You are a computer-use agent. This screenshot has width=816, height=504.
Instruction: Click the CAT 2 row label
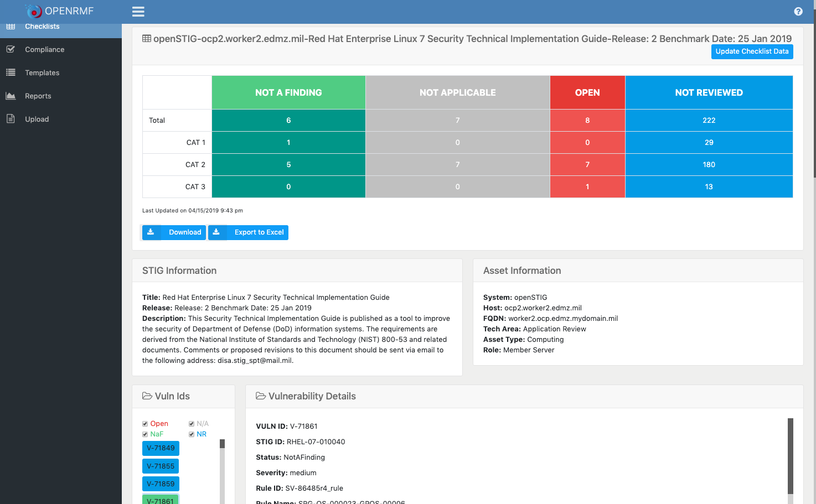coord(195,164)
